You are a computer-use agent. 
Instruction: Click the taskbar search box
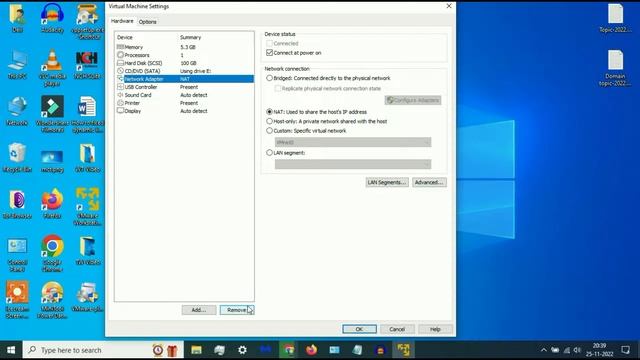[x=103, y=350]
